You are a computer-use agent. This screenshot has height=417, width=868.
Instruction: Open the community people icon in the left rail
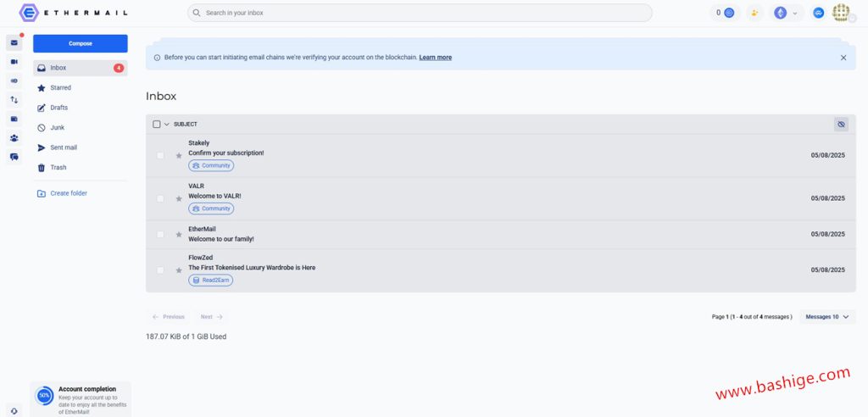coord(14,138)
